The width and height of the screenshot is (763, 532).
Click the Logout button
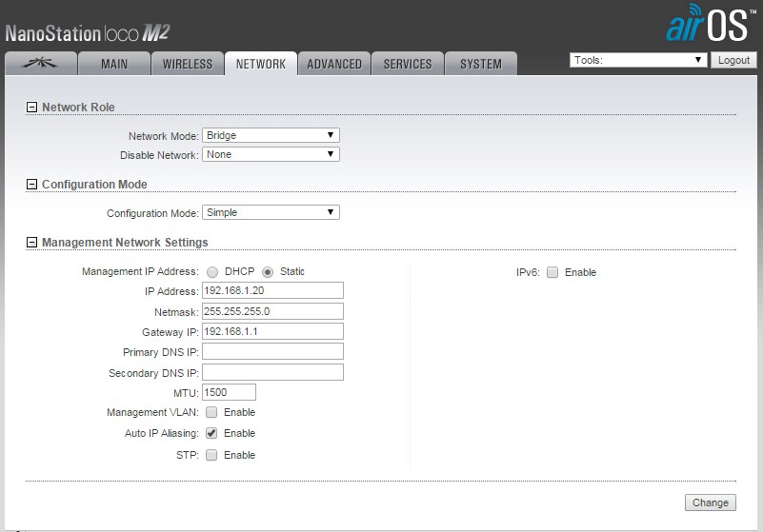pyautogui.click(x=733, y=60)
